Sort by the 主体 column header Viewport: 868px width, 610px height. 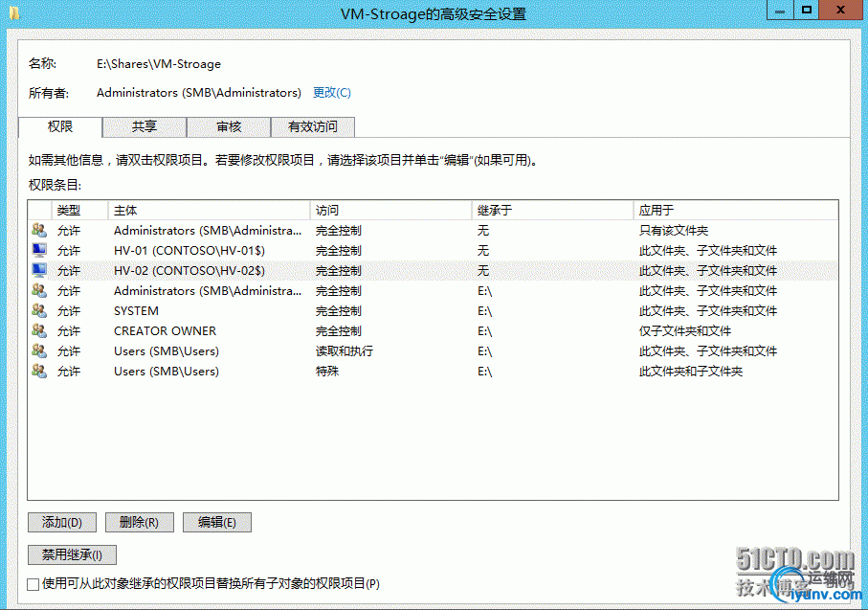(210, 210)
